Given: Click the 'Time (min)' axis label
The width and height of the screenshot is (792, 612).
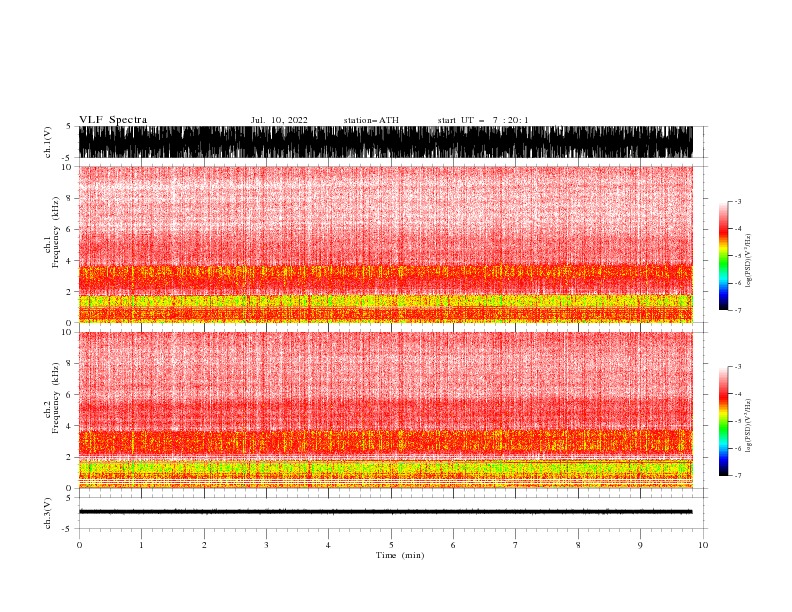Looking at the screenshot, I should [400, 555].
